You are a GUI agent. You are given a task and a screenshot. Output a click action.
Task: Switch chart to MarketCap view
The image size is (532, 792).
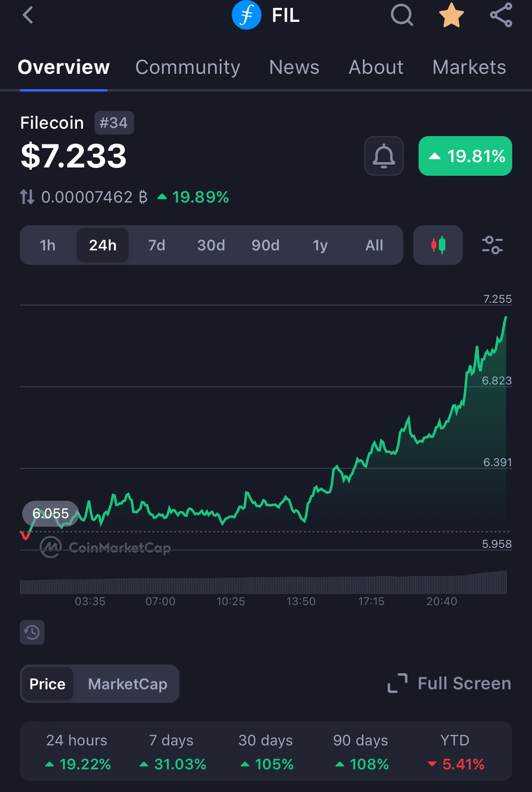127,684
